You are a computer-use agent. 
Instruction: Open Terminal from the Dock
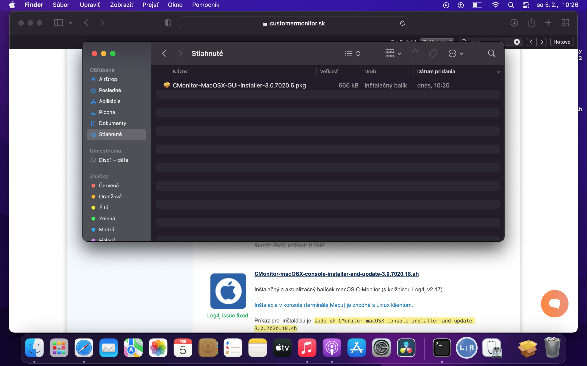pyautogui.click(x=442, y=348)
